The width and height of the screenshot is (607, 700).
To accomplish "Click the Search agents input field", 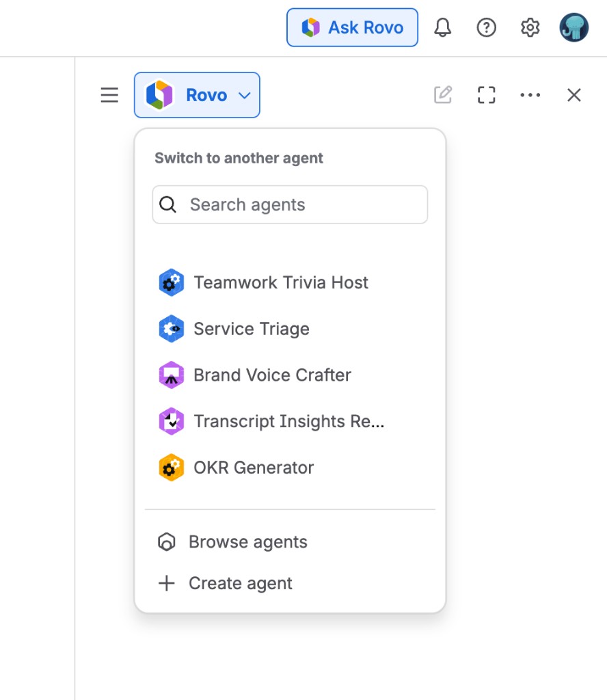I will coord(290,204).
